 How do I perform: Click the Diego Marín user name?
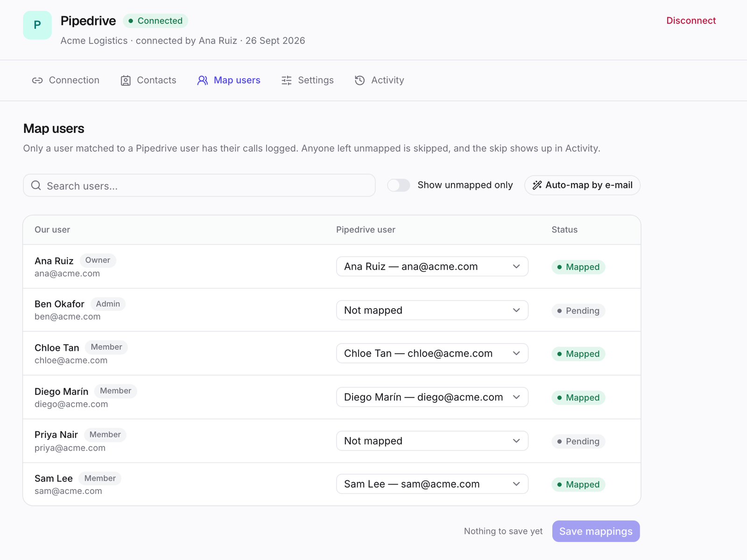pos(62,392)
